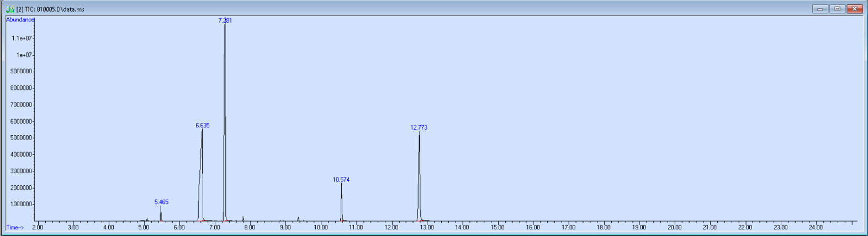Click the 6.00 time axis label
The height and width of the screenshot is (236, 868).
[x=179, y=227]
